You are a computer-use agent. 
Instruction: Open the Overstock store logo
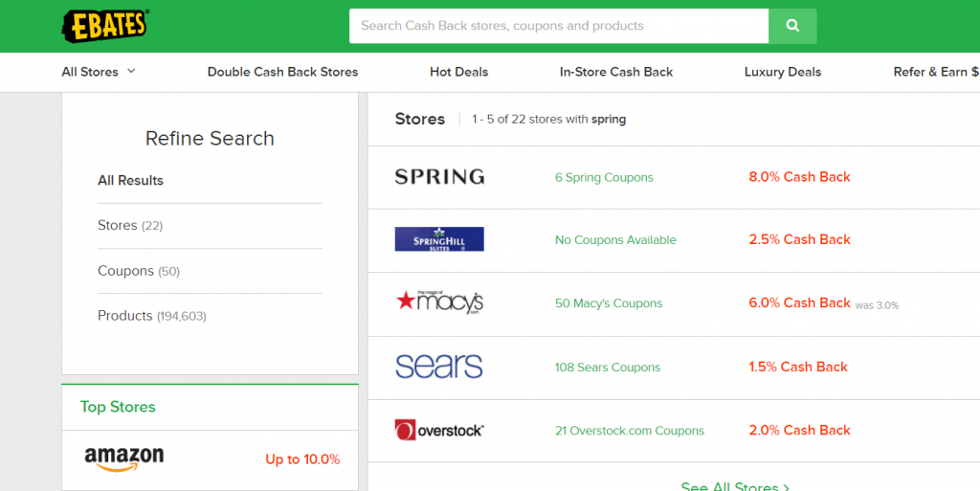point(439,431)
